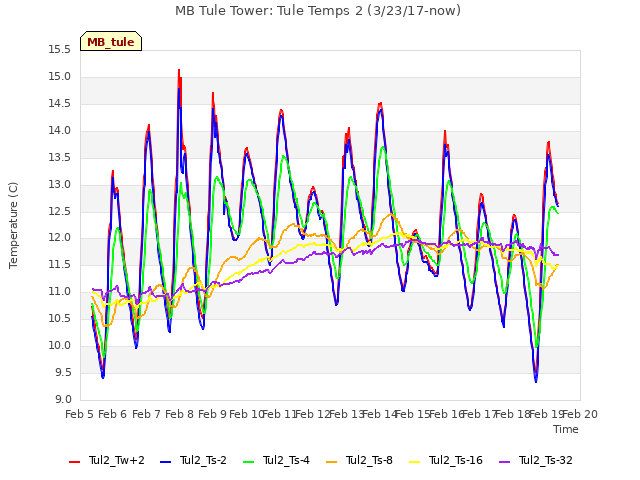
Task: Click the blue Tul2_Ts-2 legend swatch
Action: [165, 462]
